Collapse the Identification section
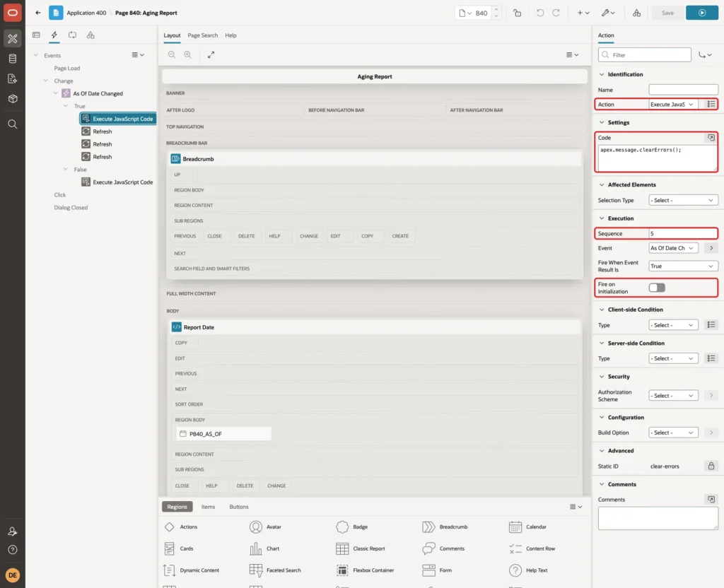Screen dimensions: 724x588 point(602,74)
